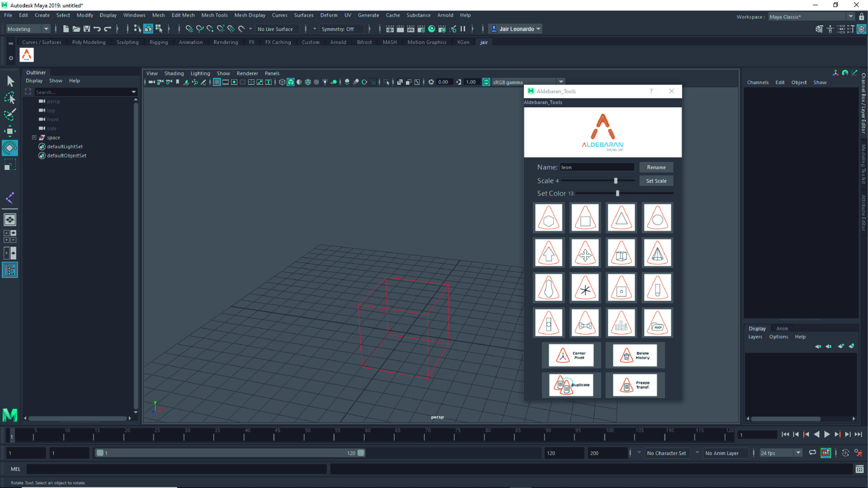Create the single arrow control shape

click(549, 253)
